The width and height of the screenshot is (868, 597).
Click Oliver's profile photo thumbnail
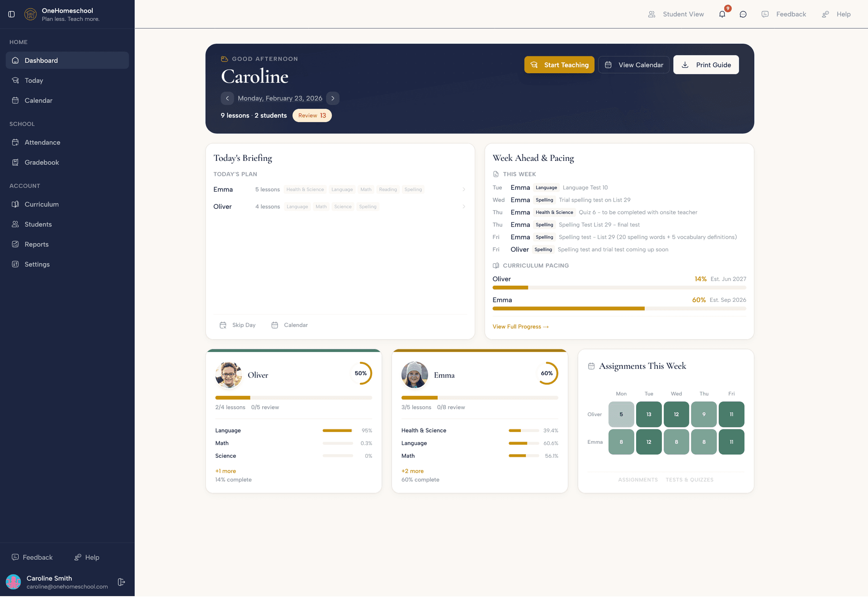click(x=229, y=375)
